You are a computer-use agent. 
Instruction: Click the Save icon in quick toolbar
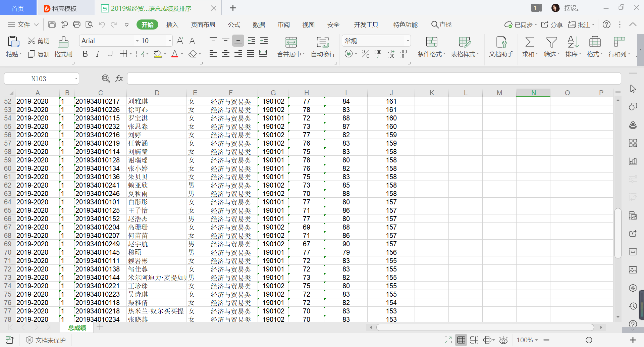52,24
